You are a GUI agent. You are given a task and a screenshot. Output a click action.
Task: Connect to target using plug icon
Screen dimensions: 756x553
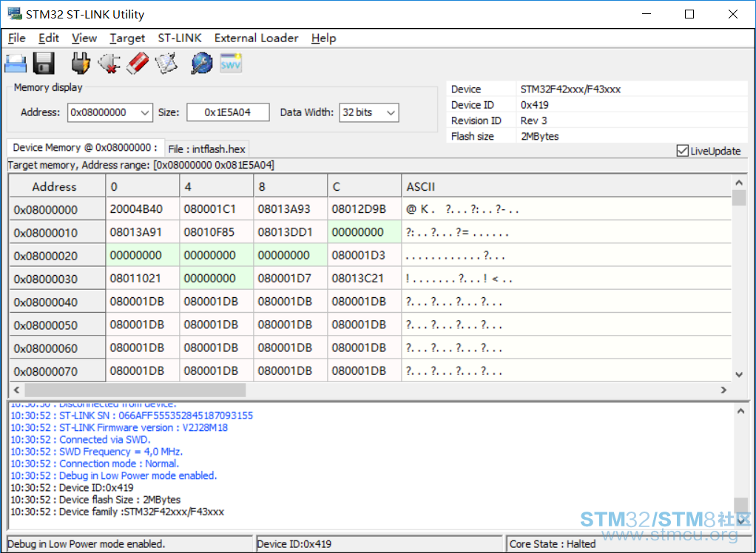point(80,63)
